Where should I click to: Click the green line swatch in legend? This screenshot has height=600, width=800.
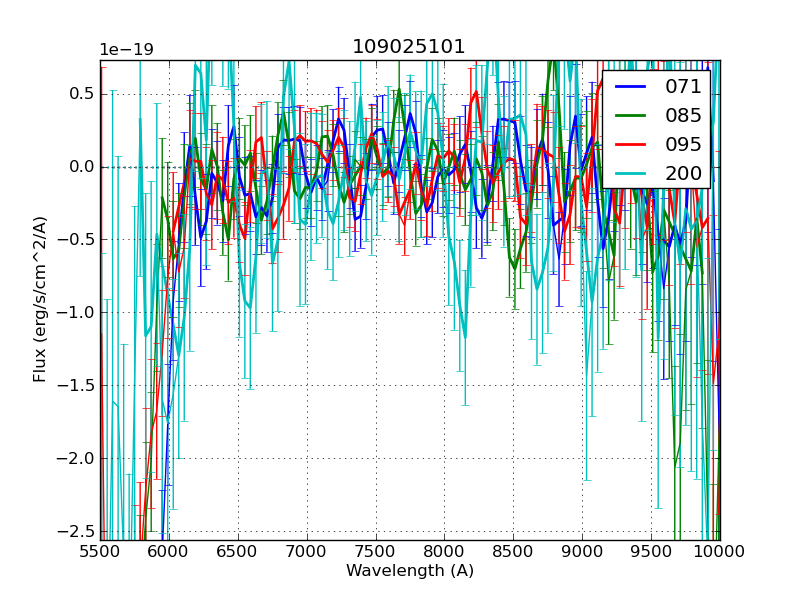tap(632, 115)
